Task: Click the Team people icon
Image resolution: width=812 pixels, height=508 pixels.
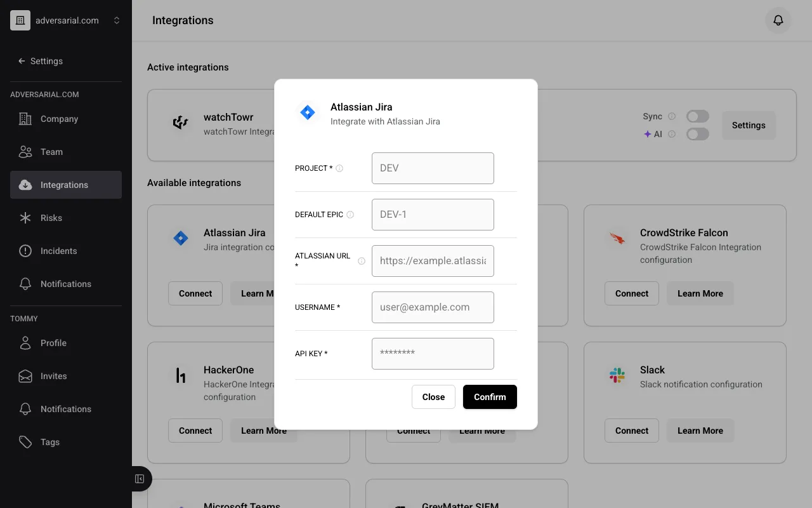Action: pyautogui.click(x=25, y=152)
